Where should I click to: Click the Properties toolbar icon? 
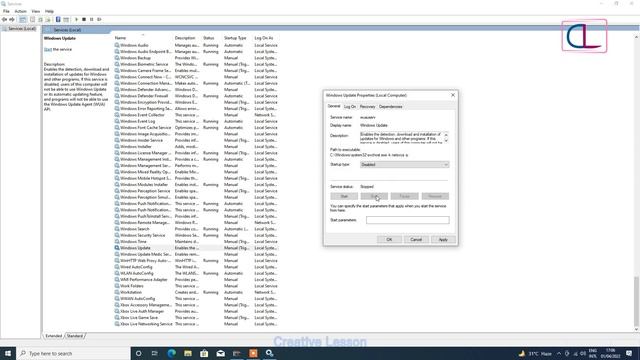(x=32, y=19)
